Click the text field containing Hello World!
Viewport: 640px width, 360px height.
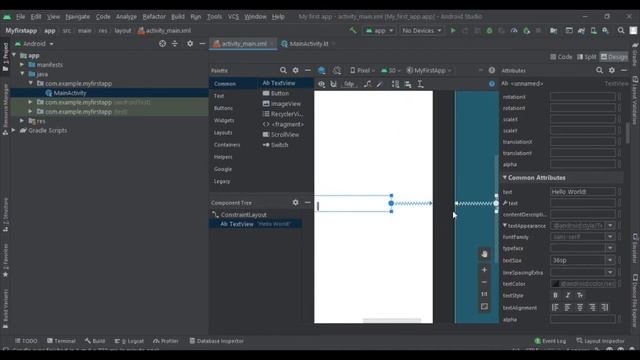pyautogui.click(x=582, y=191)
